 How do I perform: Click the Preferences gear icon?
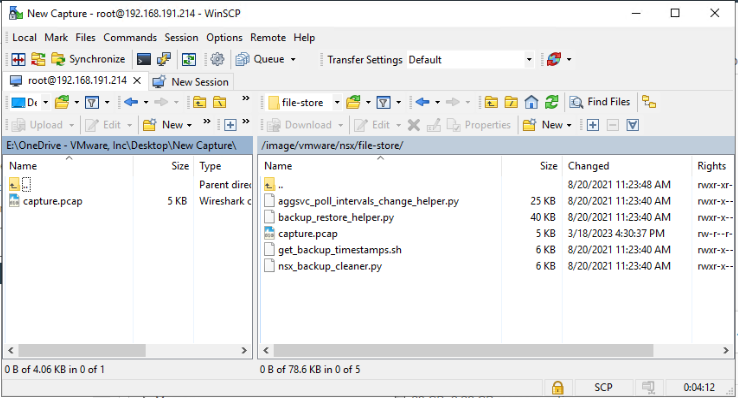217,59
